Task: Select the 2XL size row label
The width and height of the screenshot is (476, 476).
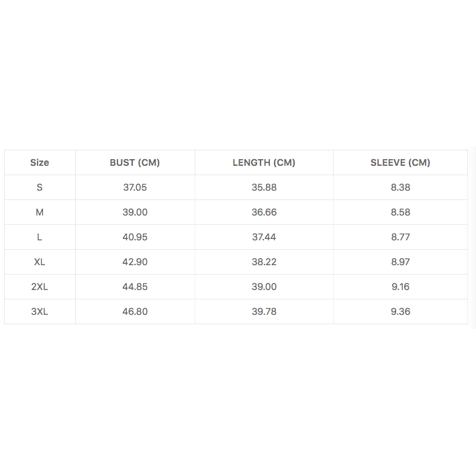Action: coord(40,287)
